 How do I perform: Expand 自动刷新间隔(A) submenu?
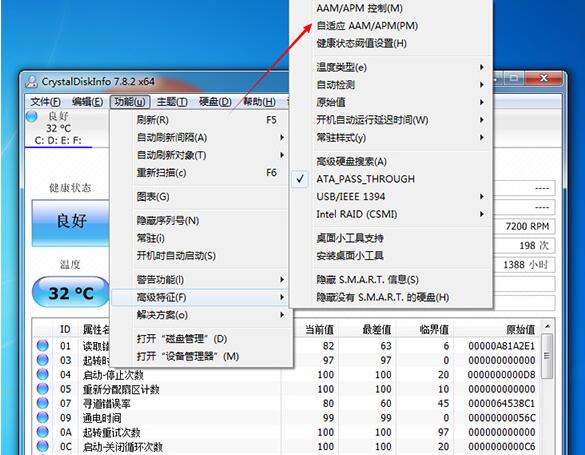pyautogui.click(x=200, y=137)
